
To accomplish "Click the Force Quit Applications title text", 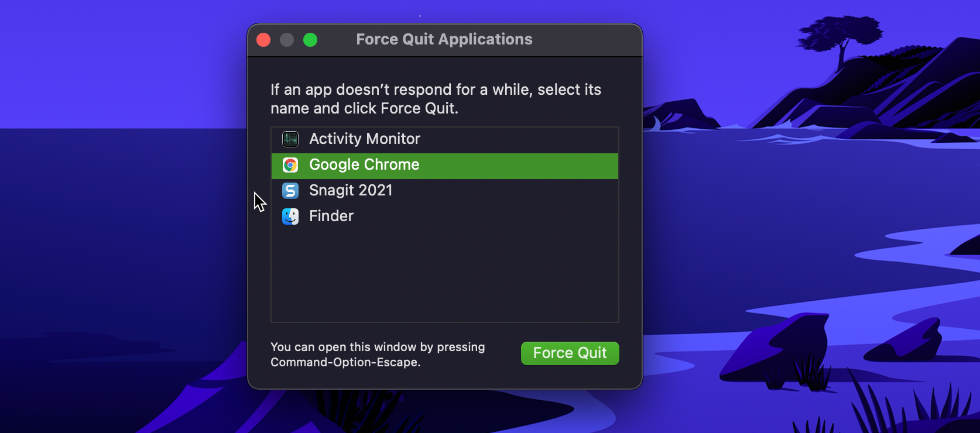I will tap(444, 39).
